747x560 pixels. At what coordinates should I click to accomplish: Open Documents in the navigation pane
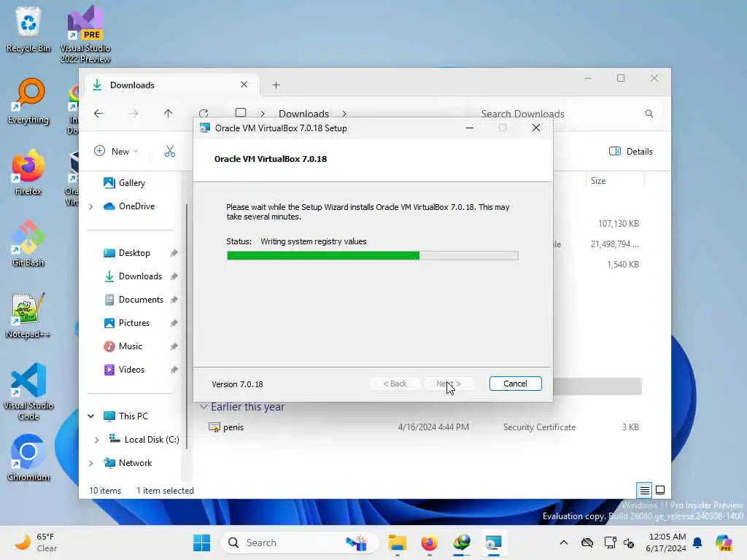133,300
